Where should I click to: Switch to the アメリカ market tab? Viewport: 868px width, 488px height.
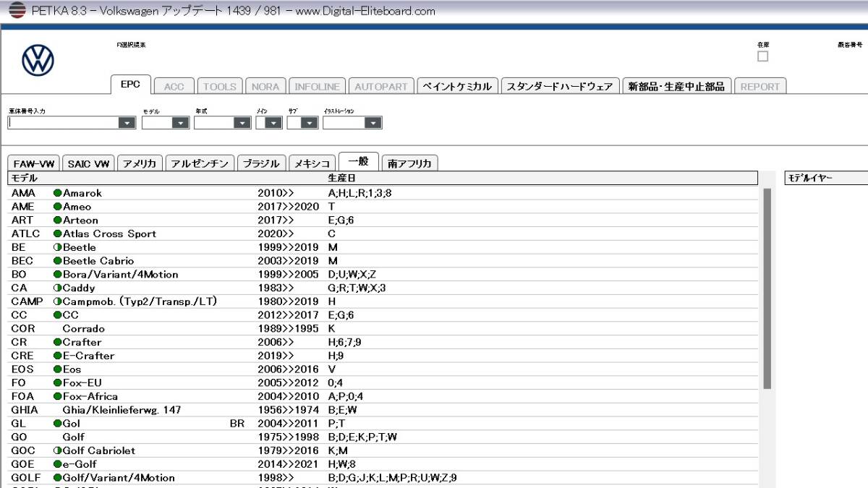(140, 163)
